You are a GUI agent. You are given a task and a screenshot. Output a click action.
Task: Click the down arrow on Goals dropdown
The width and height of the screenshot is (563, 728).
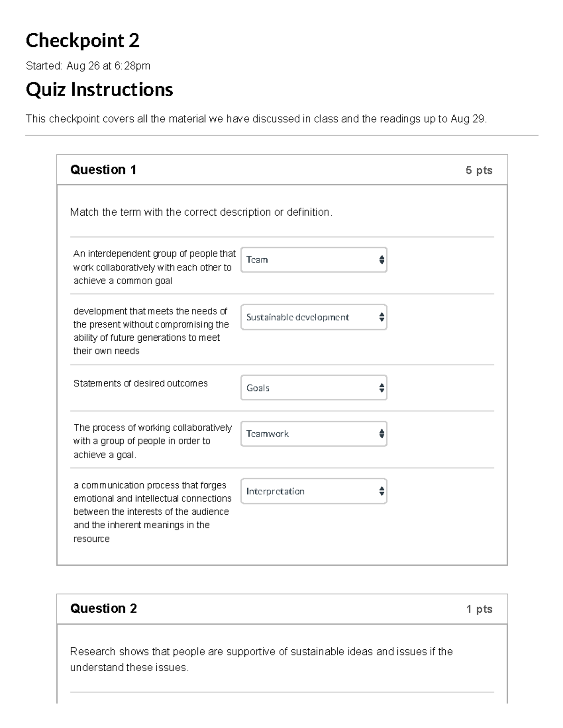pos(381,390)
